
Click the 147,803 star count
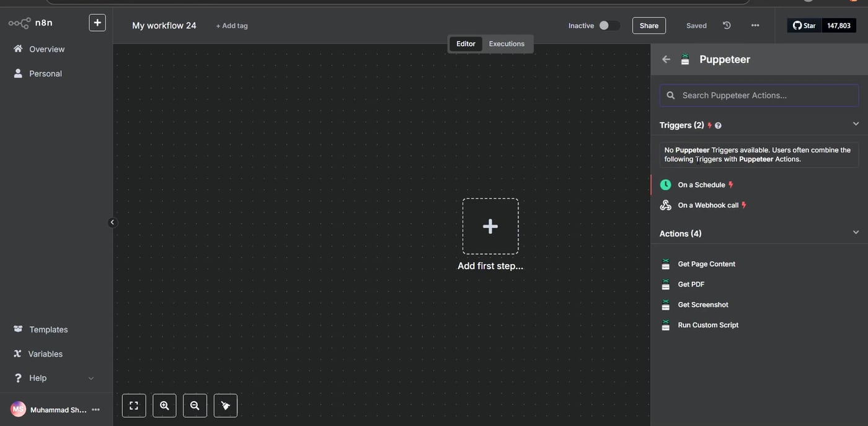click(x=839, y=25)
